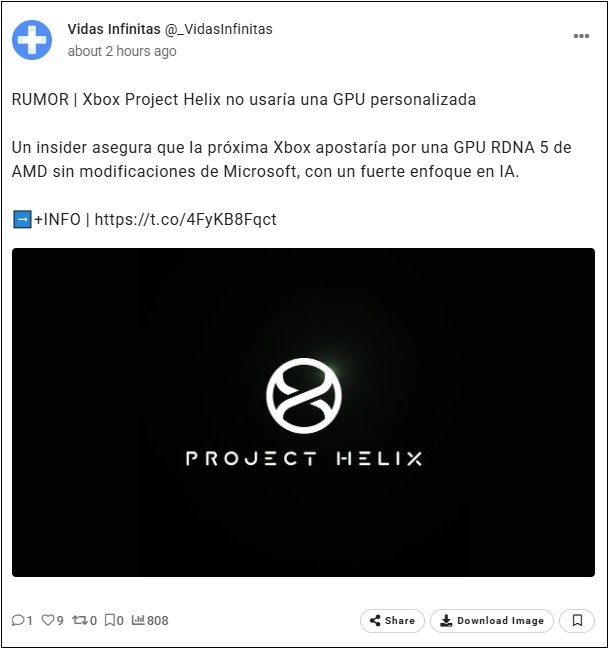Screen dimensions: 609x648
Task: Open the three-dot post options menu
Action: tap(581, 36)
